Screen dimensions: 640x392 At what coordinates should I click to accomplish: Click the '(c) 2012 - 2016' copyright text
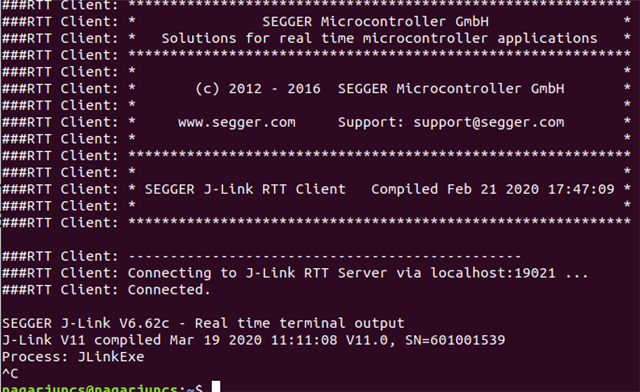pos(258,89)
